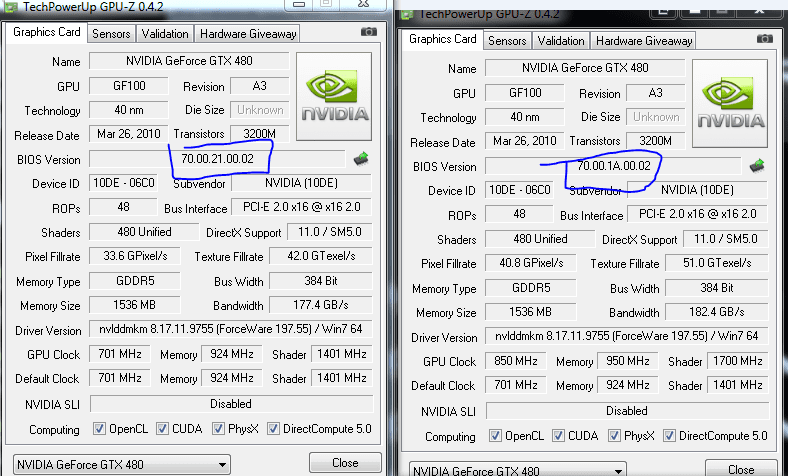Click Pixel Fillrate 33.6 GPixel/s value
788x476 pixels.
(135, 256)
